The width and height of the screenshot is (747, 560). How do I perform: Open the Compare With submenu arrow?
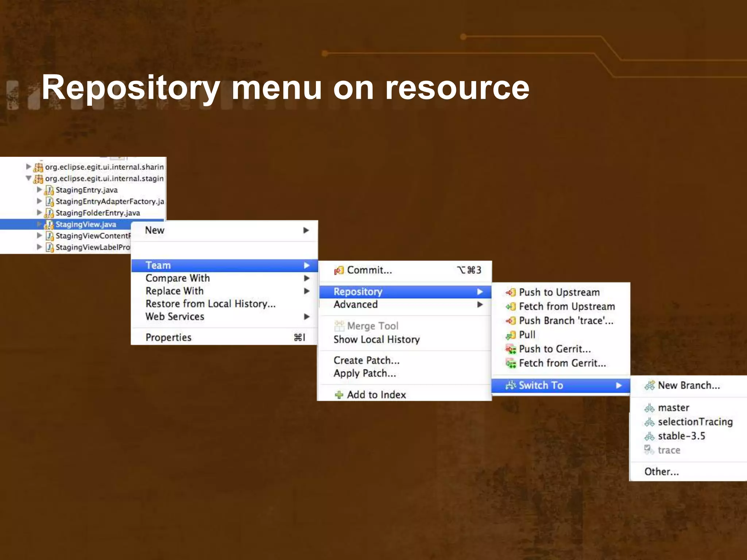307,279
